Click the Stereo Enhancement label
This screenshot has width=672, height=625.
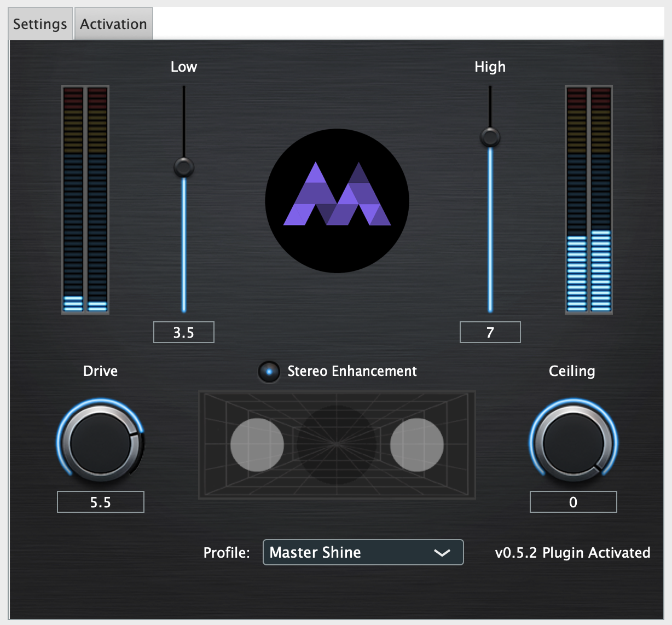click(351, 371)
